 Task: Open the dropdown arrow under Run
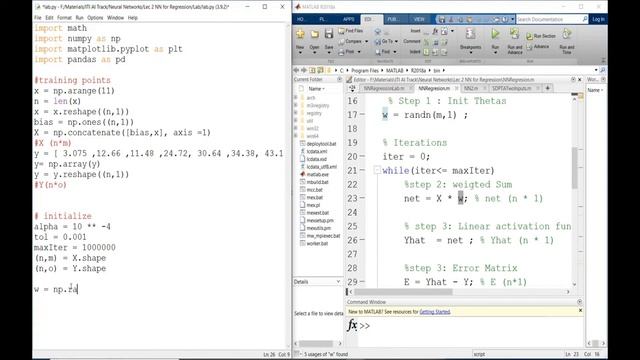tap(495, 53)
